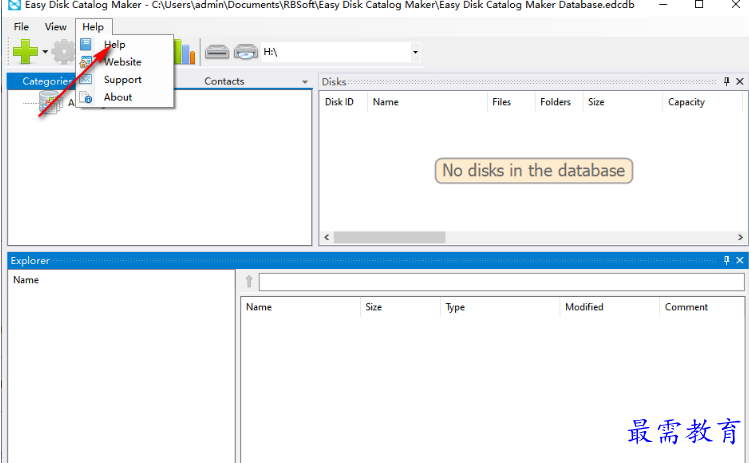This screenshot has height=463, width=749.
Task: Open the tab list arrow next to Contacts
Action: coord(305,82)
